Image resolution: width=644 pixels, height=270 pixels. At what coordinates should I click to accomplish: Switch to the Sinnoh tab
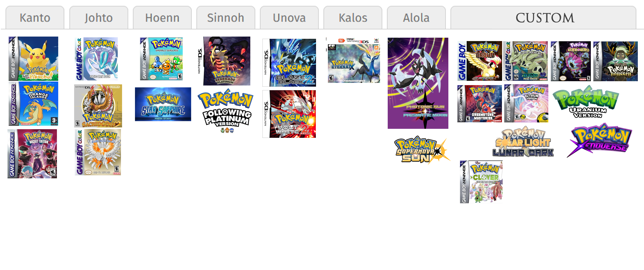click(x=226, y=18)
